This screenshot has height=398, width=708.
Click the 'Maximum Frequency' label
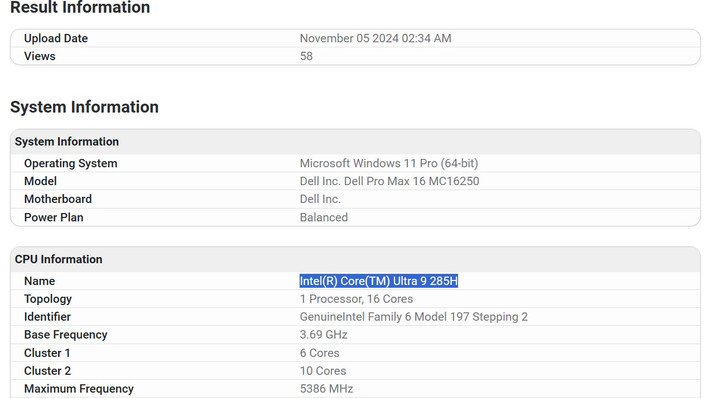[x=79, y=389]
